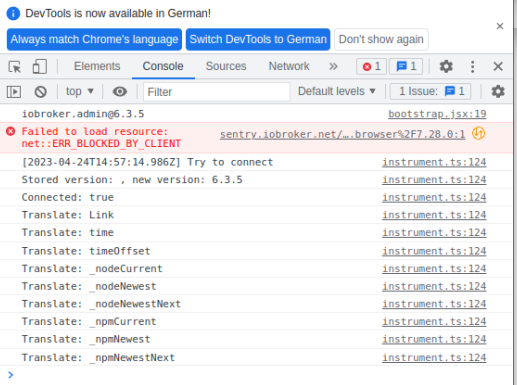
Task: Show the console sidebar
Action: [x=14, y=92]
